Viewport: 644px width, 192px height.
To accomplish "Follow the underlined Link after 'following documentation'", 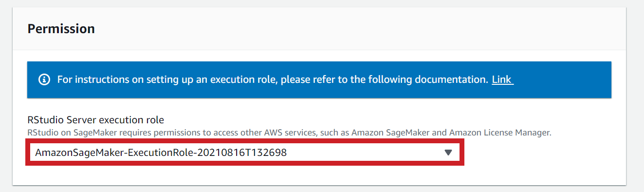I will pyautogui.click(x=502, y=79).
